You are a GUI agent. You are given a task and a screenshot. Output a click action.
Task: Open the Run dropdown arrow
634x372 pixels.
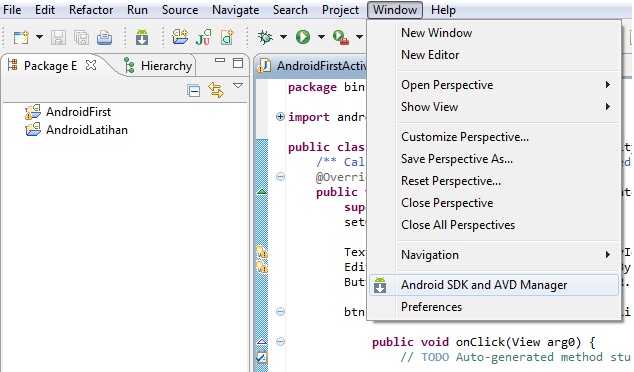pyautogui.click(x=321, y=37)
